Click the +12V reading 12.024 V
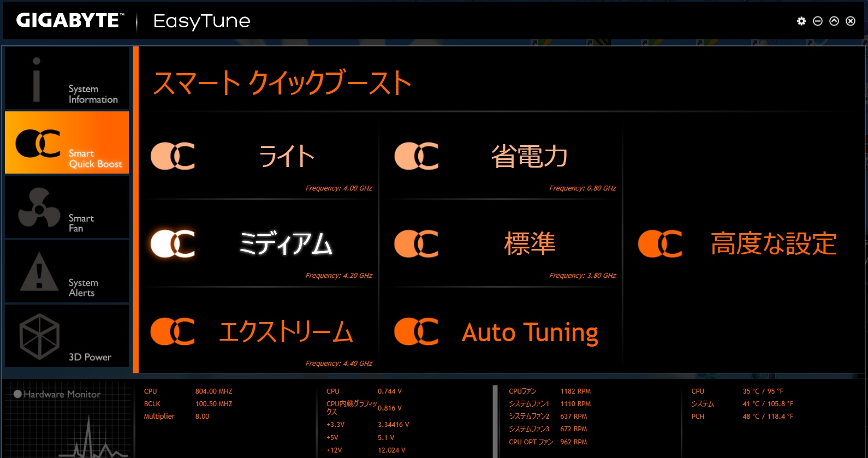 click(391, 450)
